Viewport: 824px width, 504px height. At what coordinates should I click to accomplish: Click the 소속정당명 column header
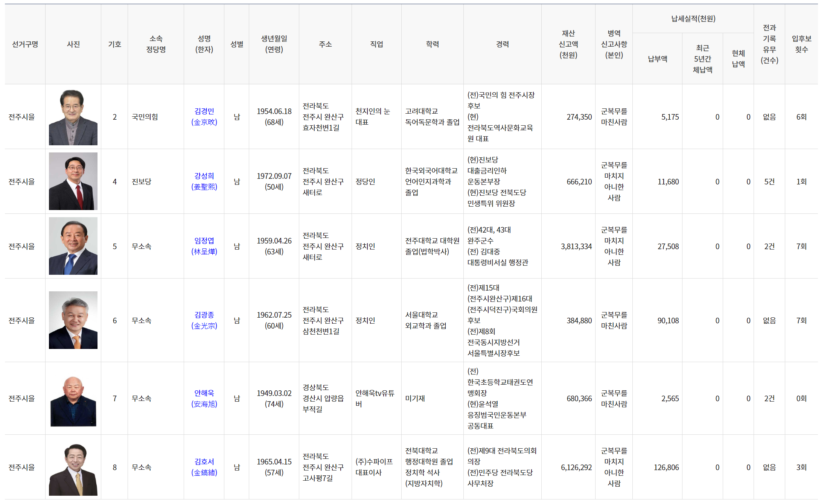pyautogui.click(x=156, y=44)
